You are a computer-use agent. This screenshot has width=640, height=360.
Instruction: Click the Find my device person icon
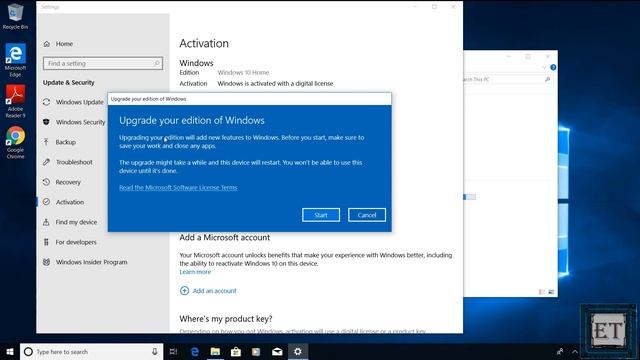47,222
